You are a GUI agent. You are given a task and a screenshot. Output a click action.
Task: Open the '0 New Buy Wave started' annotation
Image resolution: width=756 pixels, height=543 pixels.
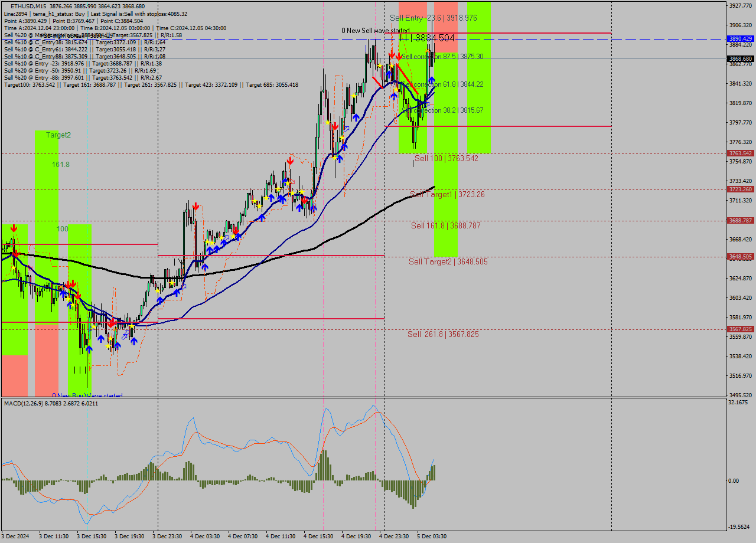point(87,395)
